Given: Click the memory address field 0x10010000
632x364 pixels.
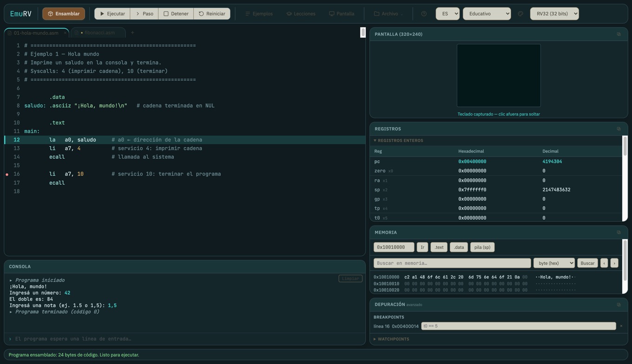Looking at the screenshot, I should pos(394,247).
